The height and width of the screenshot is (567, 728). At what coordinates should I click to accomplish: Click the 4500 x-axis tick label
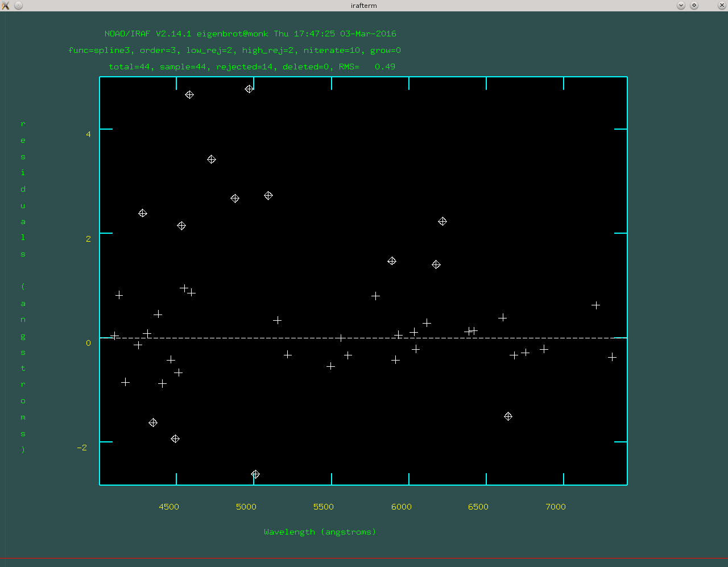[169, 507]
